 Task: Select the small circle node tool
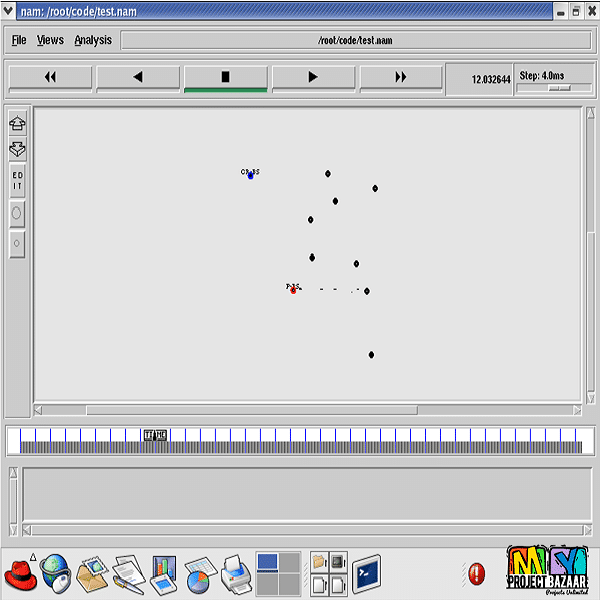pyautogui.click(x=17, y=242)
